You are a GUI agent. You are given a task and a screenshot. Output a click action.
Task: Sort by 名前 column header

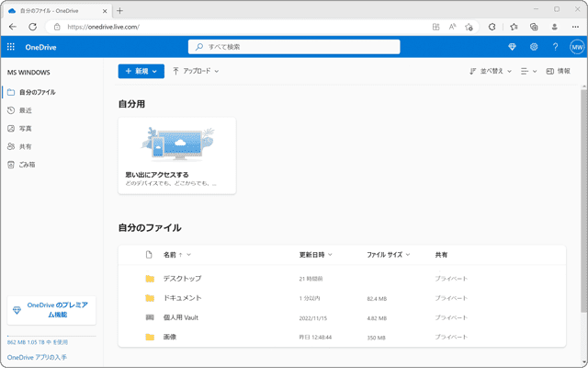172,255
